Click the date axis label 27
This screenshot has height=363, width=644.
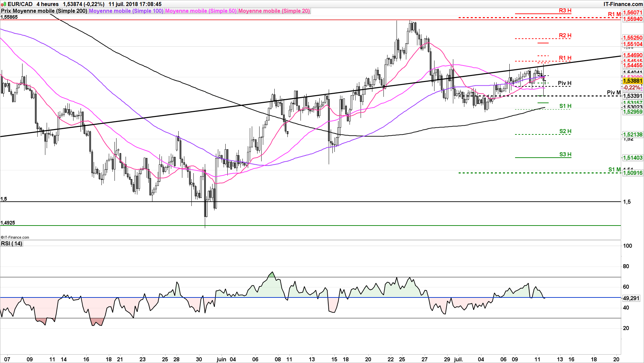424,359
